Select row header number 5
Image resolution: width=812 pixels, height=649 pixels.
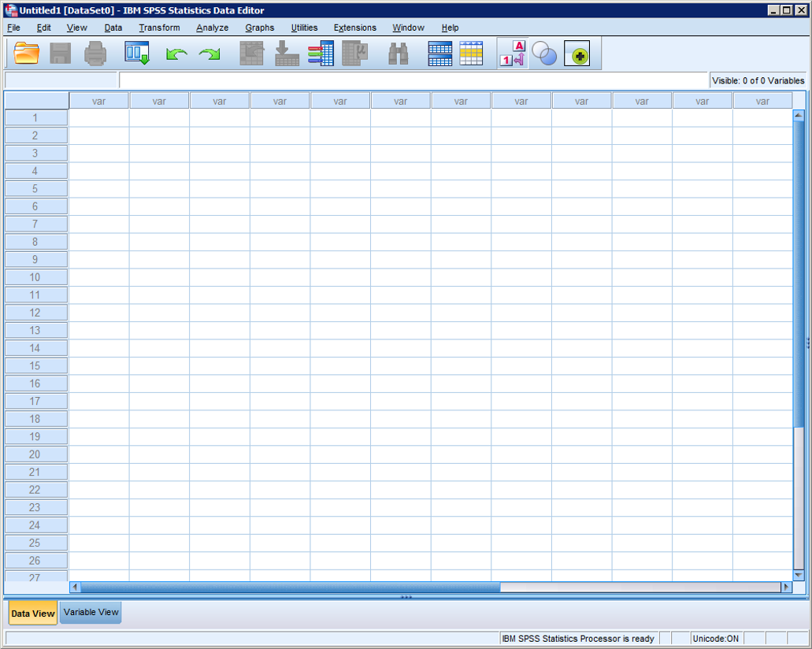point(35,189)
